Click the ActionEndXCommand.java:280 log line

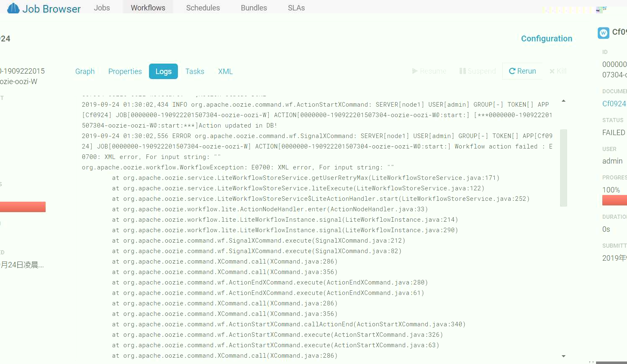(x=270, y=282)
